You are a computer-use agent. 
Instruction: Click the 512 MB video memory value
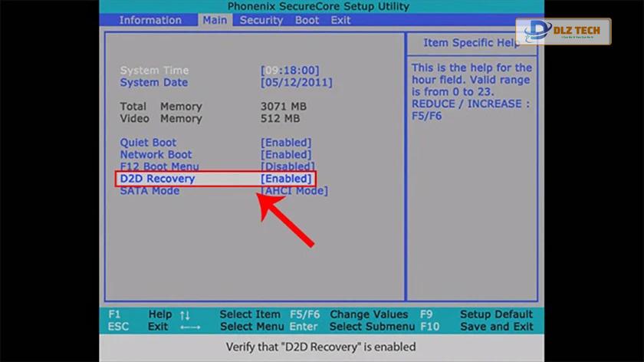click(280, 118)
